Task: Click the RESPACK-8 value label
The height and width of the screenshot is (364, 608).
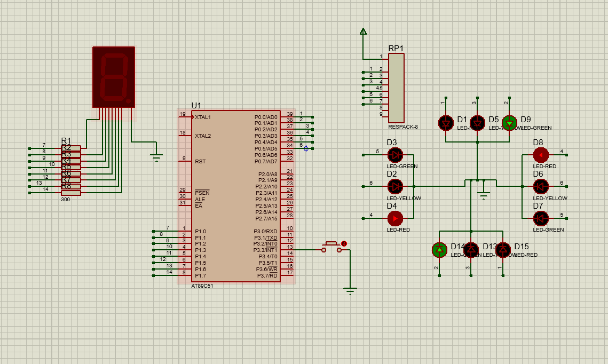Action: 403,127
